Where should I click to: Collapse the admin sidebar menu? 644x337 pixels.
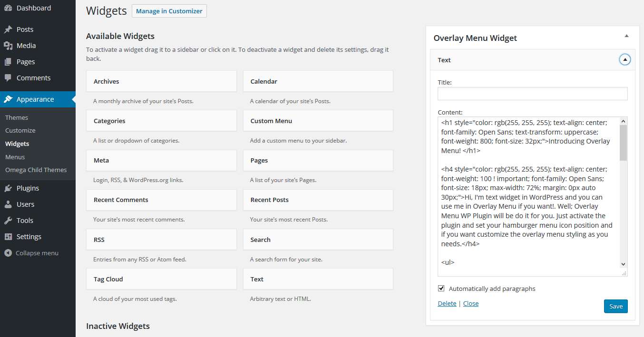[x=31, y=253]
